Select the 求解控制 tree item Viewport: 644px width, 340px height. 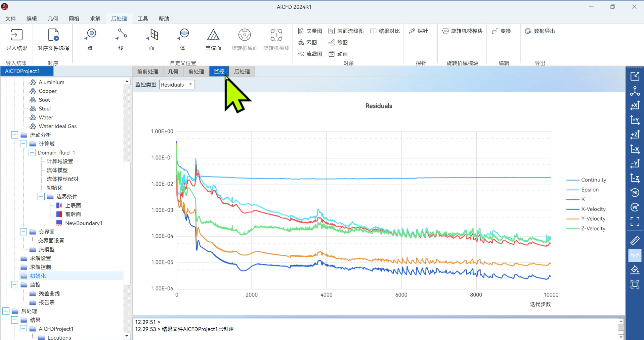coord(40,267)
